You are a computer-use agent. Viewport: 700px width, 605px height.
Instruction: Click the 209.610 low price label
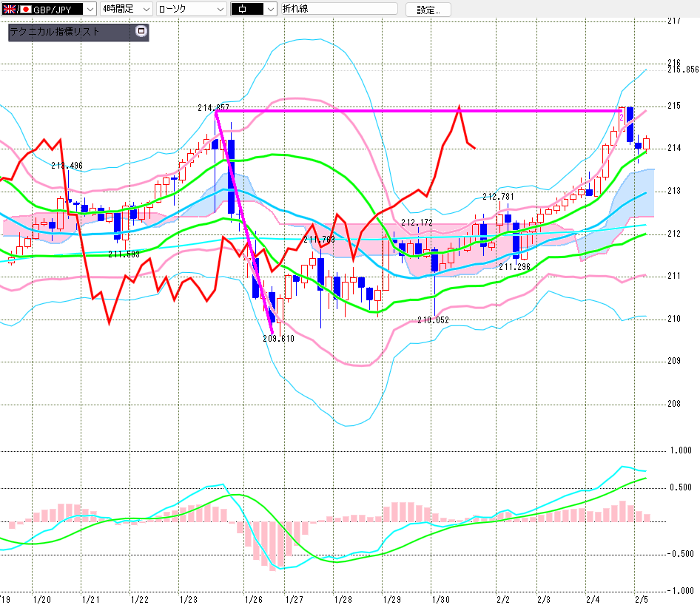point(278,338)
